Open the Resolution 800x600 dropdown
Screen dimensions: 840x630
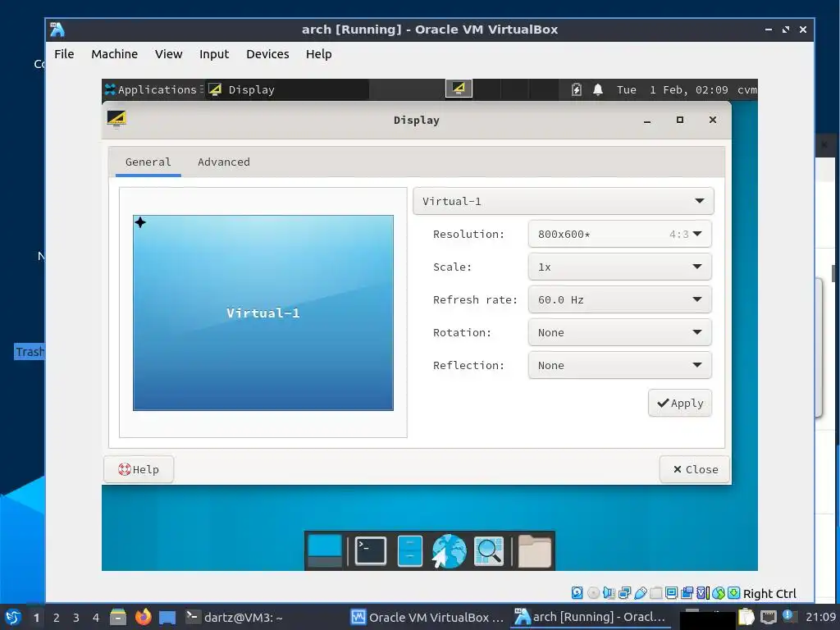620,234
